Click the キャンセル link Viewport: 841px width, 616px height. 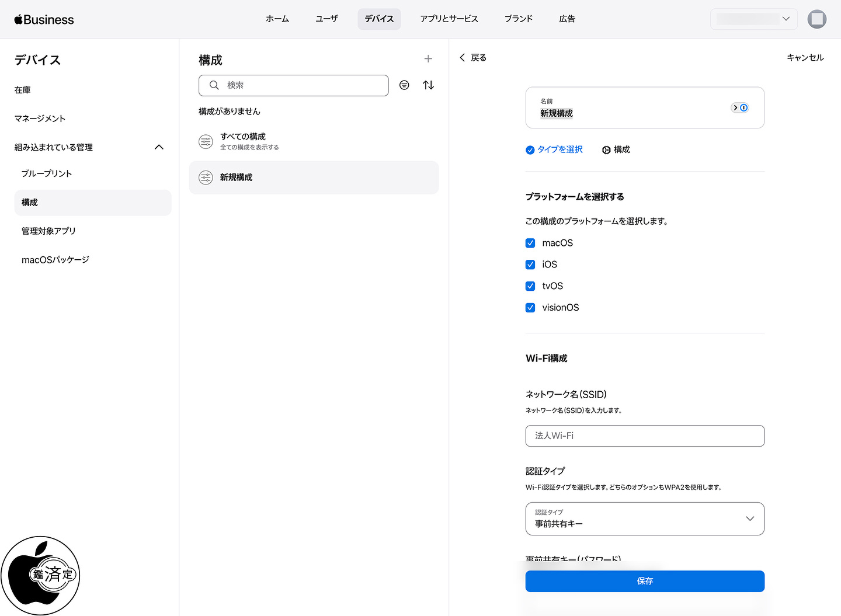(x=805, y=57)
